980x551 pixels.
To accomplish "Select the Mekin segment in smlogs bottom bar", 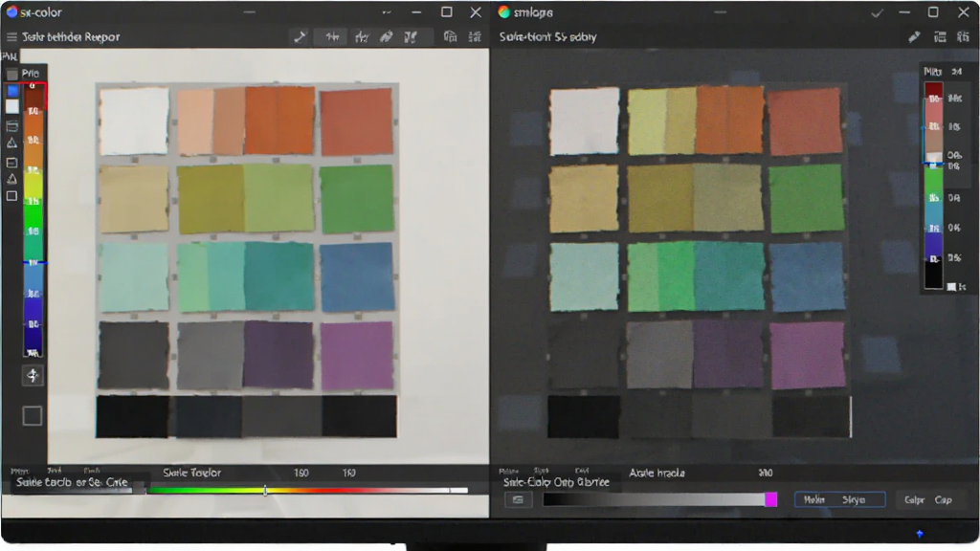I will coord(815,499).
